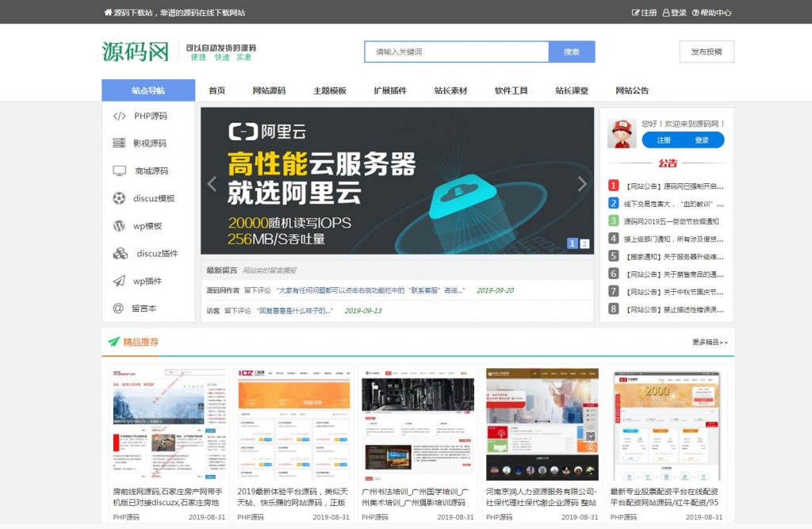
Task: Click the 留言本 at-sign icon
Action: tap(118, 309)
